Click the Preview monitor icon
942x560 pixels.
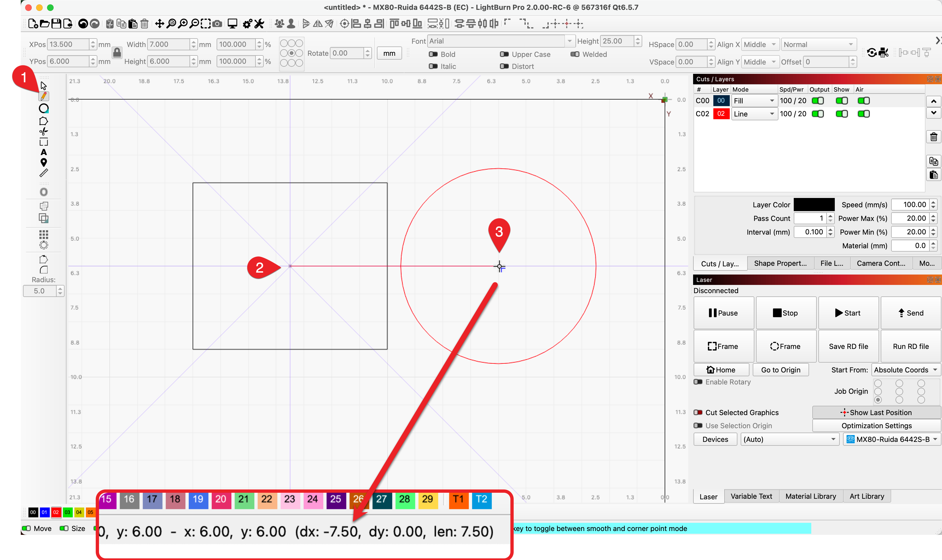(232, 24)
